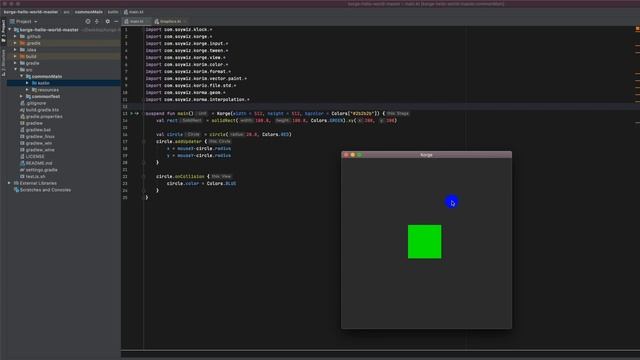Click the Structure tool window stripe button
The width and height of the screenshot is (640, 360).
pos(3,63)
